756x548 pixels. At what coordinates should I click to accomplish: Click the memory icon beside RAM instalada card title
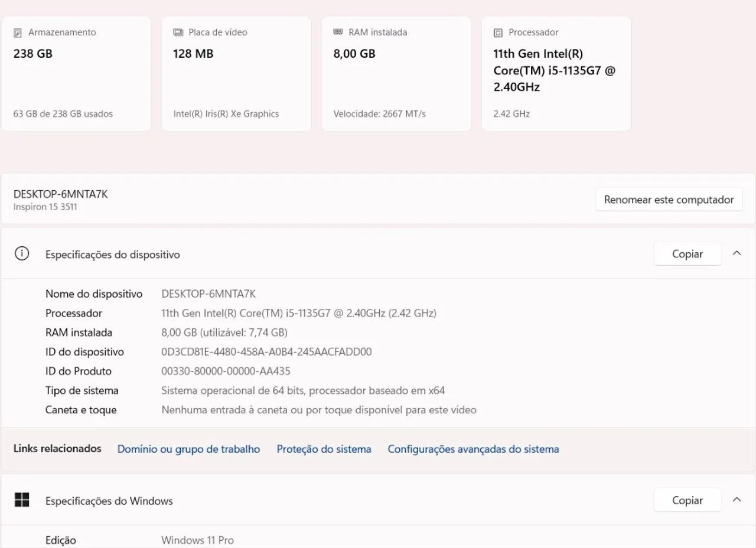pos(338,32)
